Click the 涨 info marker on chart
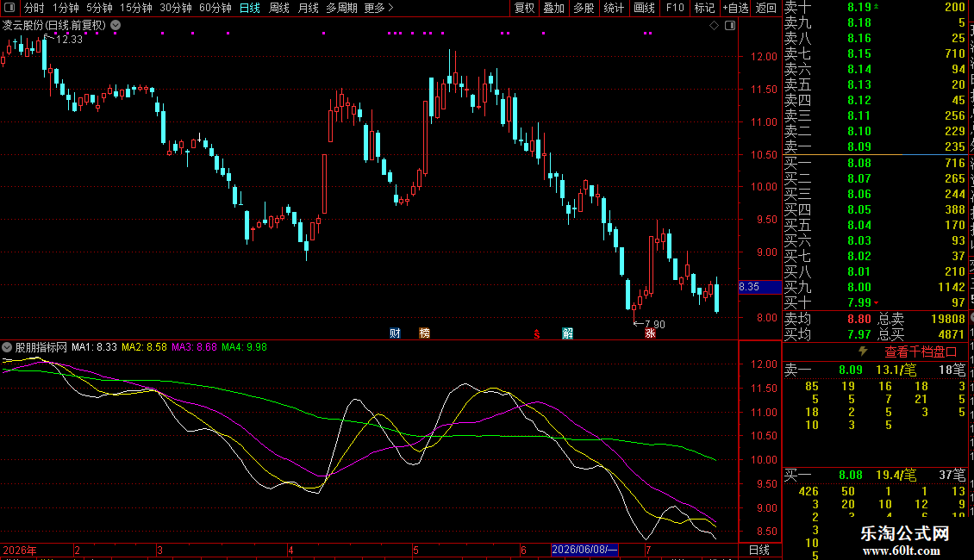The image size is (974, 560). click(x=650, y=333)
